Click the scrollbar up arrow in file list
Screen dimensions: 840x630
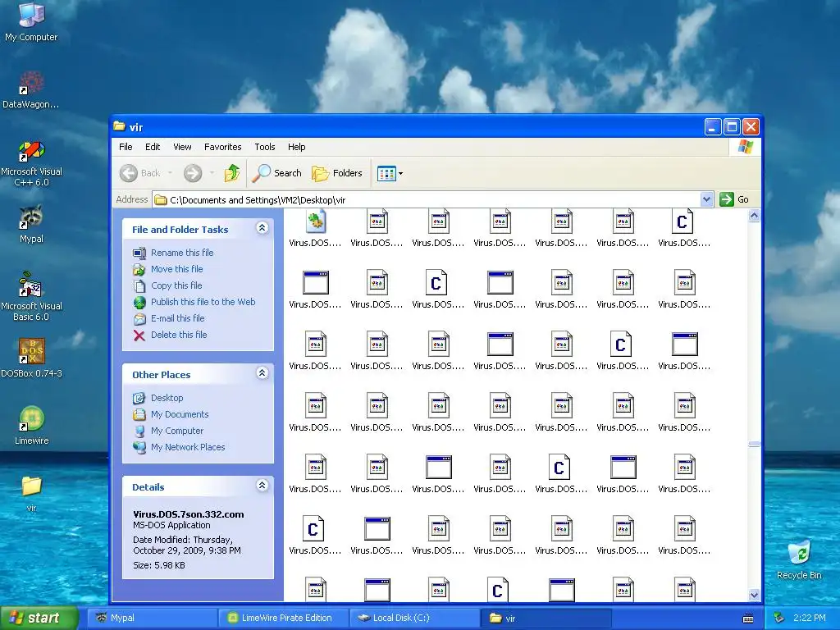[x=754, y=216]
